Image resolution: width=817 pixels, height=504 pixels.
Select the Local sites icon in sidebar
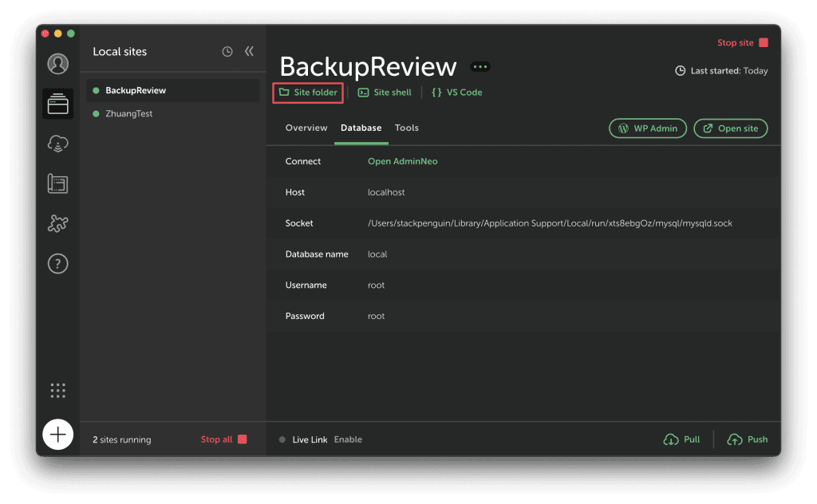pyautogui.click(x=57, y=104)
